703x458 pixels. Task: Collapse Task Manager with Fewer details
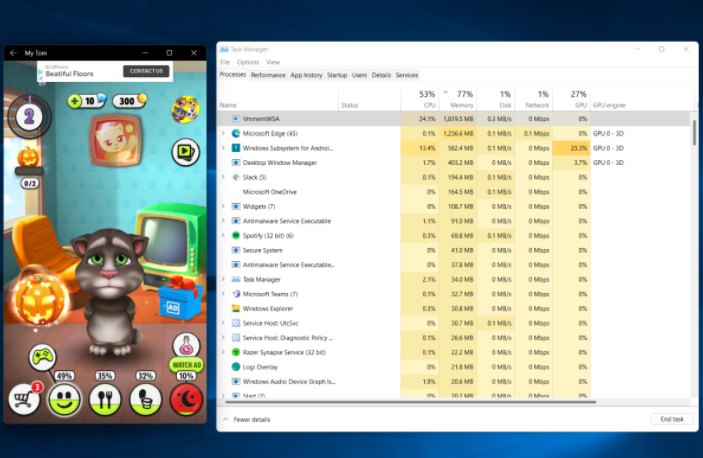pyautogui.click(x=249, y=419)
